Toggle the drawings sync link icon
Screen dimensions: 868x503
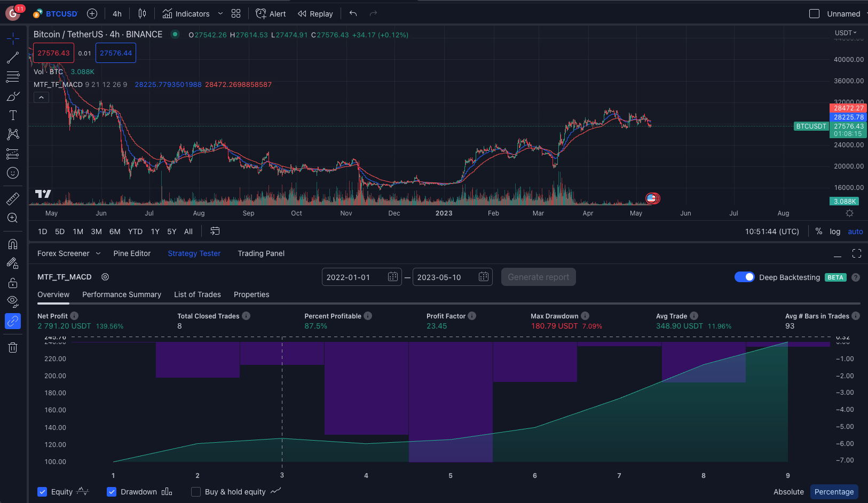pyautogui.click(x=13, y=321)
